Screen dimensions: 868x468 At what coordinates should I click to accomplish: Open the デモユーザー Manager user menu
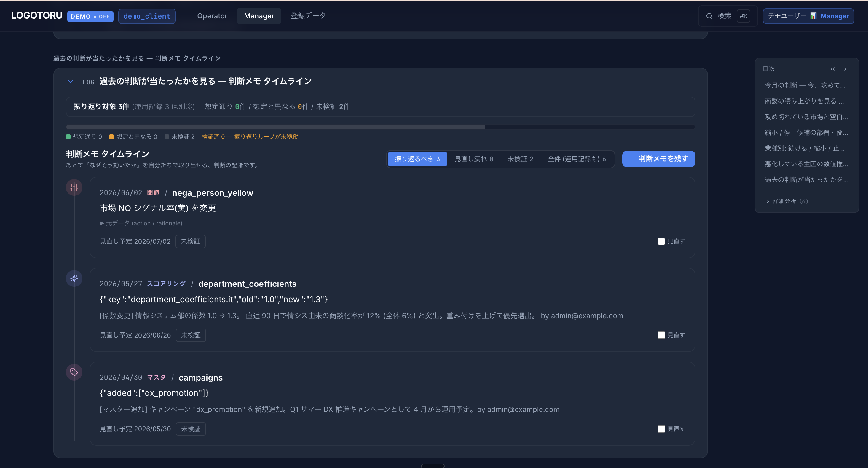[808, 16]
